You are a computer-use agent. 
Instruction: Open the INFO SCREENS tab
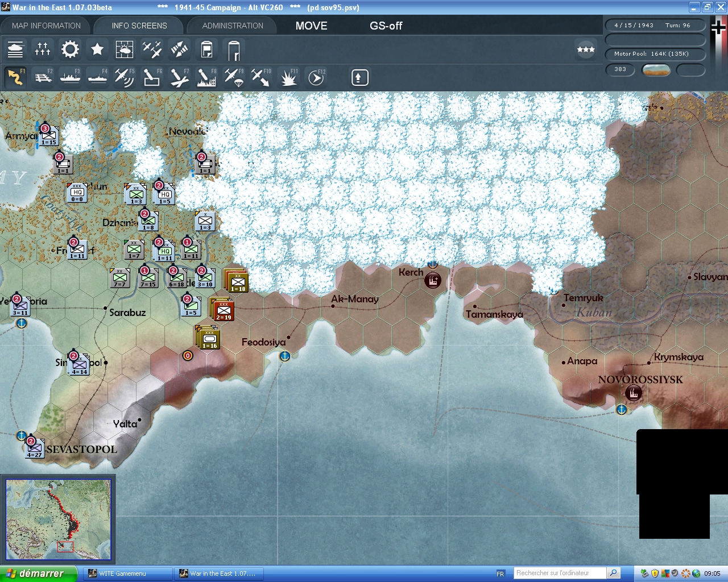pyautogui.click(x=139, y=26)
